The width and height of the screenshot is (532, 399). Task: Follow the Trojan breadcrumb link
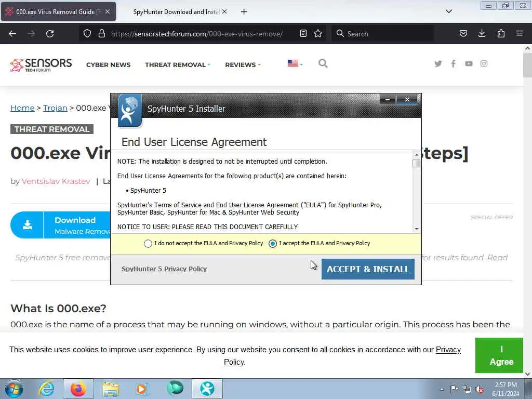pos(55,108)
